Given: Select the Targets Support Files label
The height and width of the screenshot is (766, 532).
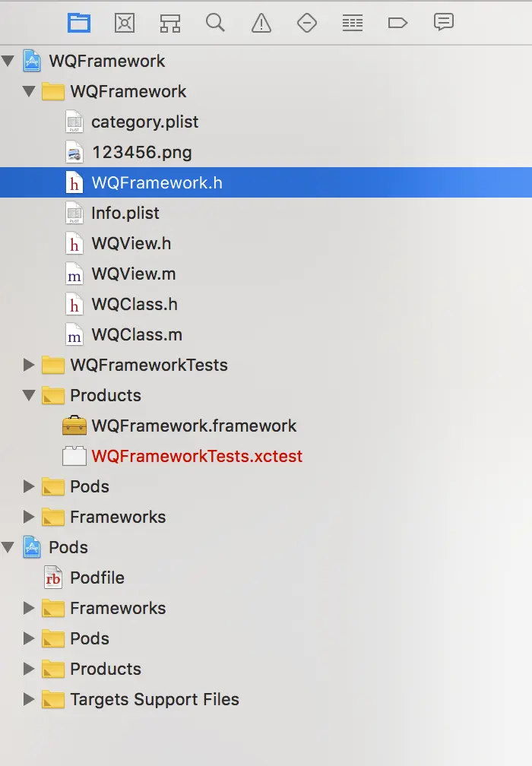Looking at the screenshot, I should click(154, 700).
